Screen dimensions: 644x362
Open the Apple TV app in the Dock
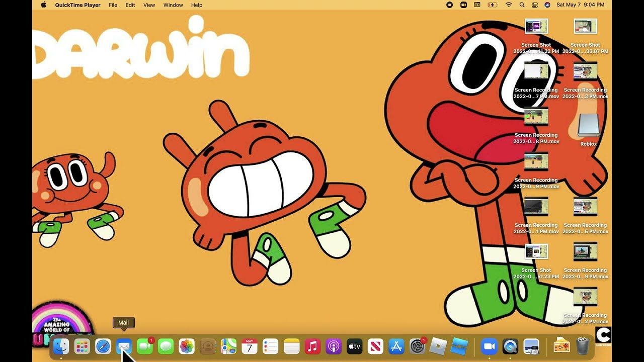[x=355, y=346]
